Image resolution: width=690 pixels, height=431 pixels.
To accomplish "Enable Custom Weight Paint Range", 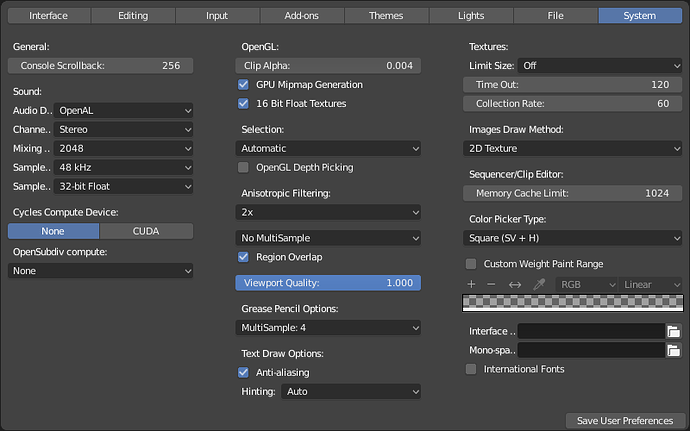I will (471, 264).
